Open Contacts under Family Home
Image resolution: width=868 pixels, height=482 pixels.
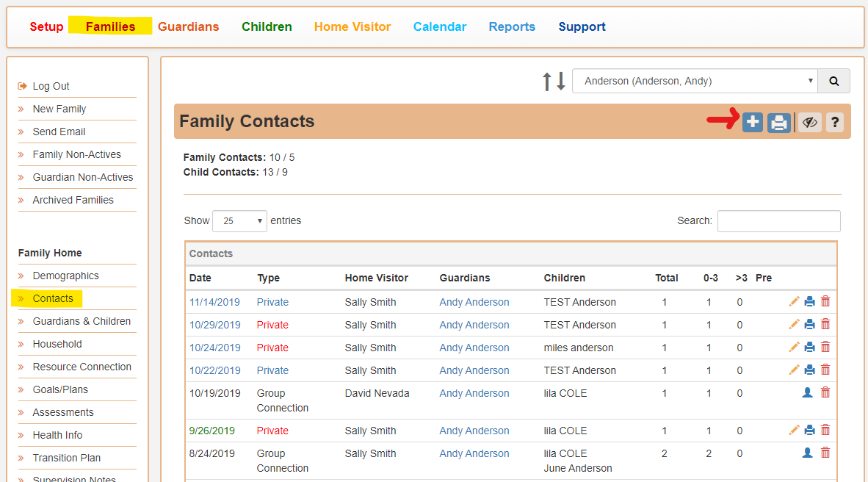pos(53,298)
